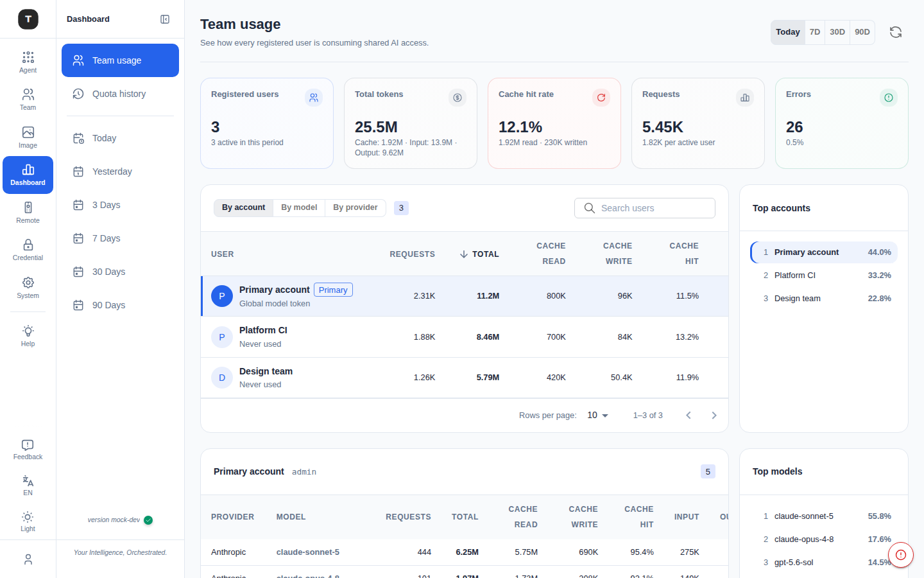Image resolution: width=924 pixels, height=578 pixels.
Task: Click the Search users field
Action: click(x=645, y=208)
